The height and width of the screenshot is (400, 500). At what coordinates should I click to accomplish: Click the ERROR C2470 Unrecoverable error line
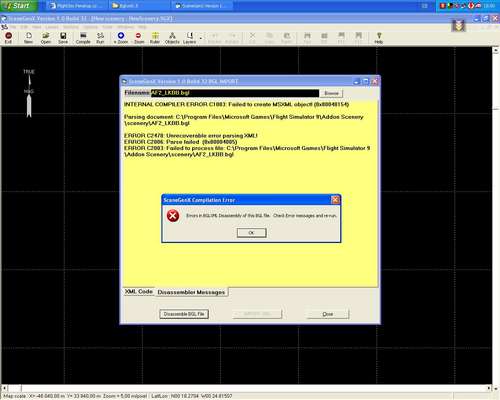(x=191, y=136)
